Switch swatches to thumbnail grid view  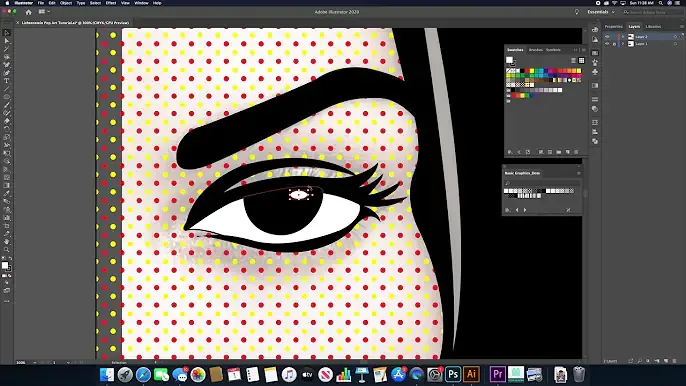point(581,60)
